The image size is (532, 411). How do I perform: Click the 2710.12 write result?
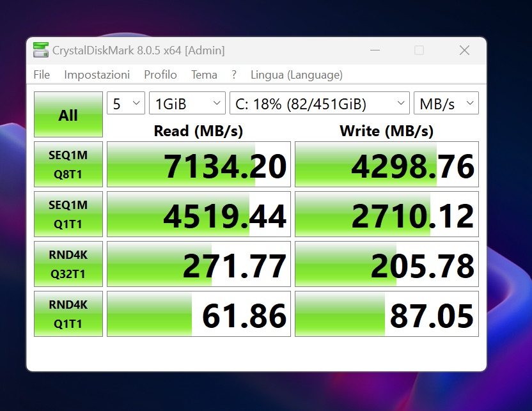point(387,214)
